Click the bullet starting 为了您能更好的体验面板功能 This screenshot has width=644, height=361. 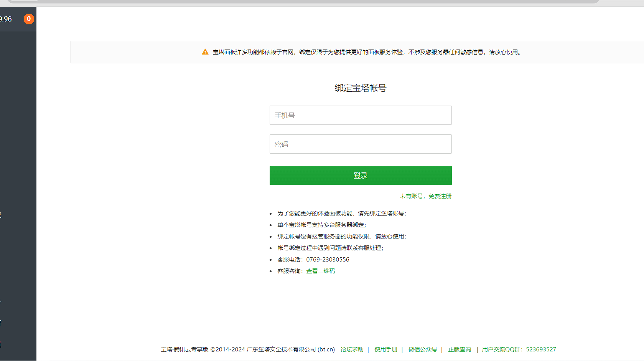[341, 214]
